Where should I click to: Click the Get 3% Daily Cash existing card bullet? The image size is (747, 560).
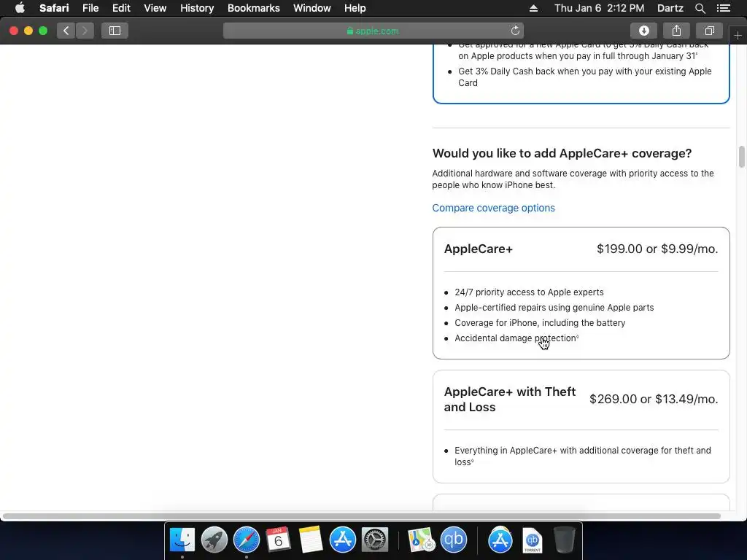click(584, 77)
